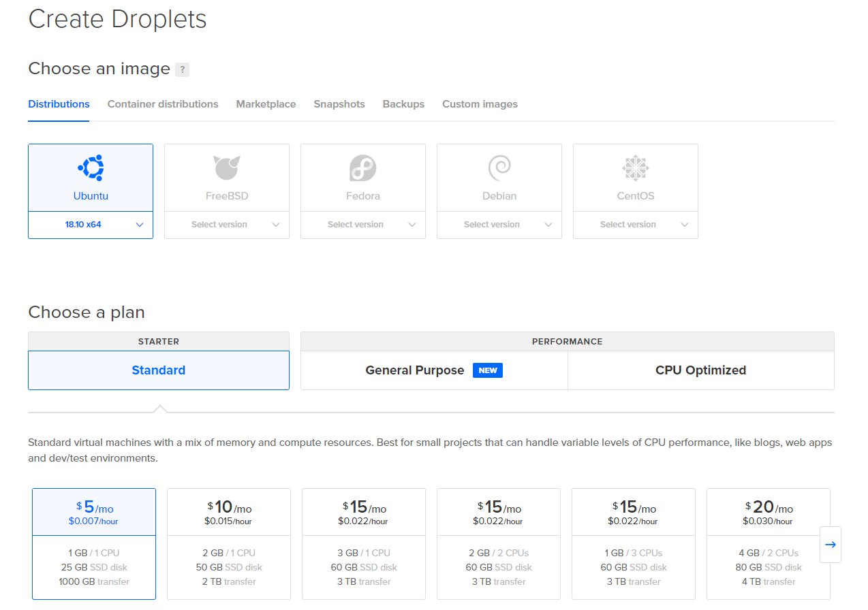The height and width of the screenshot is (610, 868).
Task: Click the PERFORMANCE section header
Action: coord(568,342)
